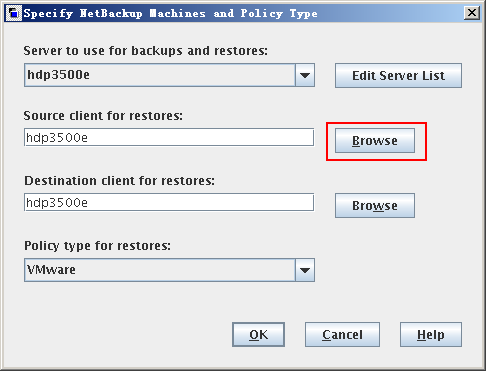Image resolution: width=486 pixels, height=371 pixels.
Task: Browse for the source client
Action: click(375, 141)
